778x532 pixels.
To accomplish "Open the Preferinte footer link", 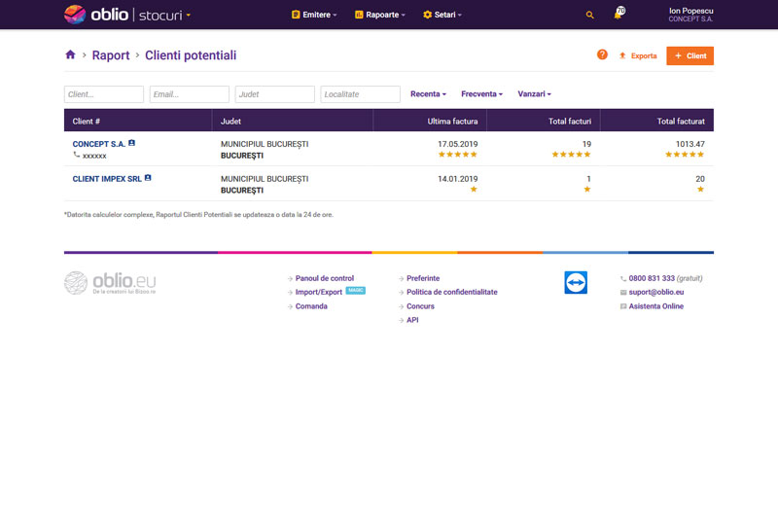I will pyautogui.click(x=423, y=278).
